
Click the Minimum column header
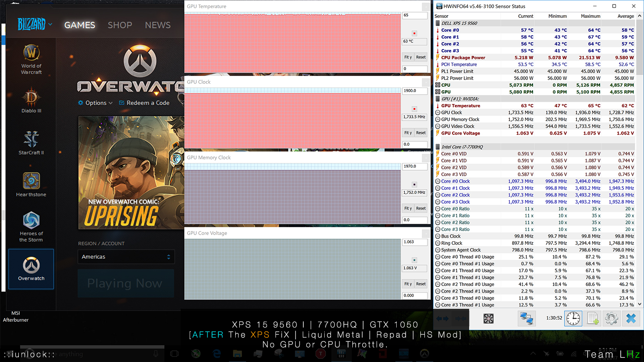coord(551,16)
